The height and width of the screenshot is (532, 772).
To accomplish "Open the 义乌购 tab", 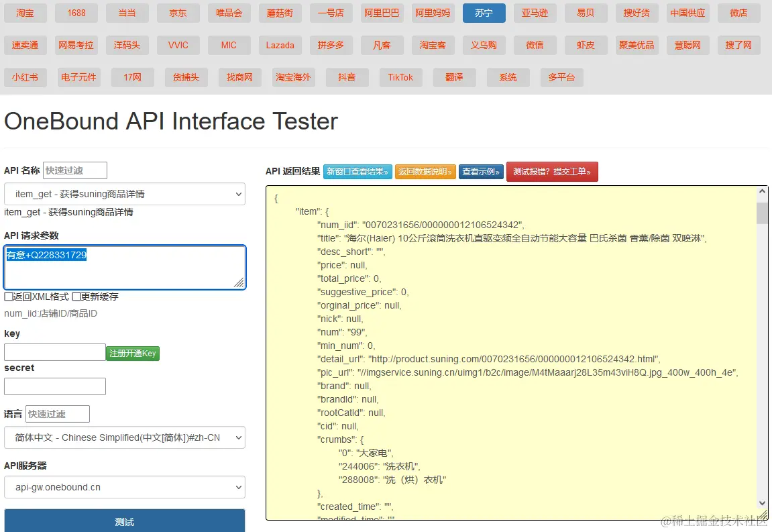I will coord(484,46).
